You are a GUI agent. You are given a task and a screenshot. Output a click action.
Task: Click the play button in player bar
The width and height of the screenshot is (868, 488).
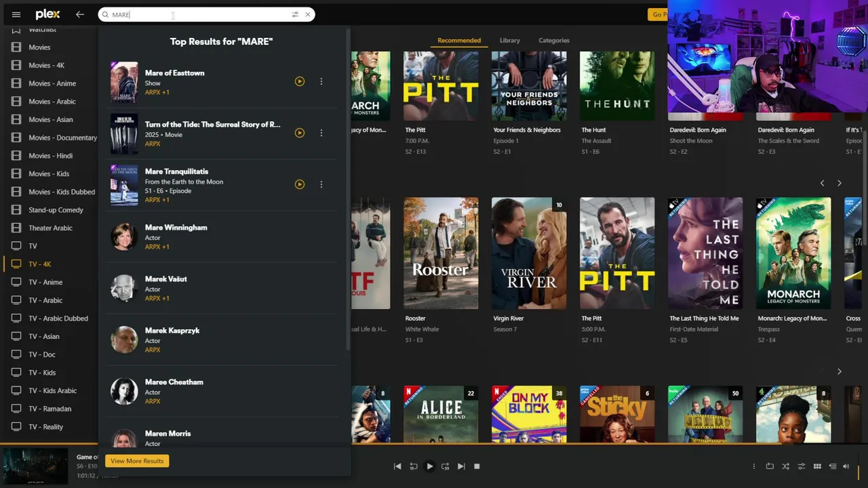point(429,466)
